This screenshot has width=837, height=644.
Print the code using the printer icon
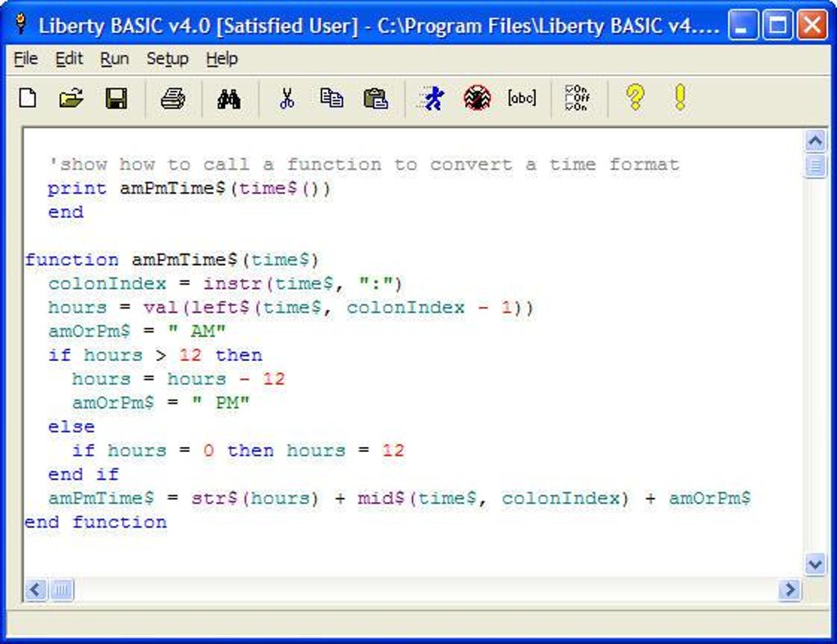173,98
